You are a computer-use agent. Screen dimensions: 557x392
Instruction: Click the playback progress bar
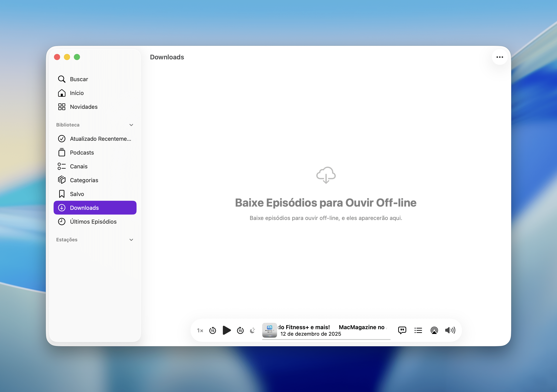326,340
